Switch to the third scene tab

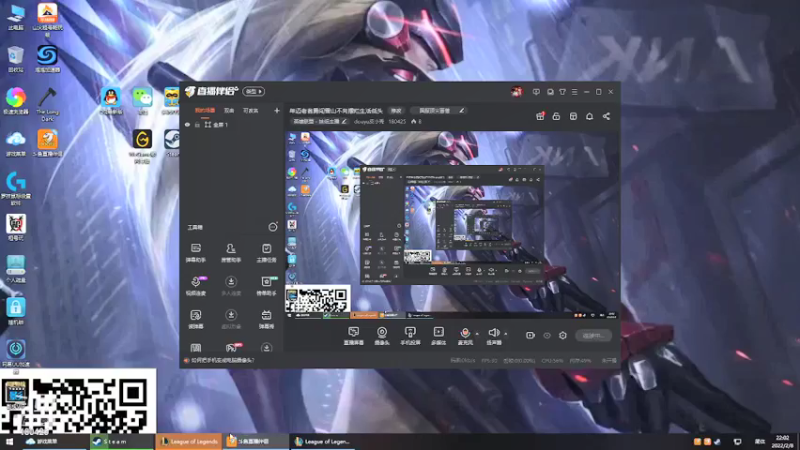tap(251, 110)
